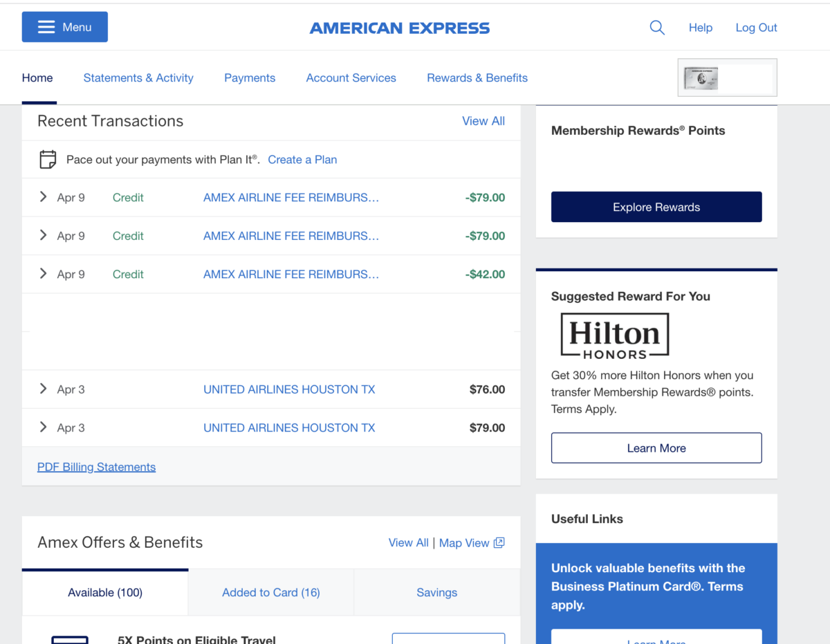View All recent transactions
The image size is (830, 644).
483,121
